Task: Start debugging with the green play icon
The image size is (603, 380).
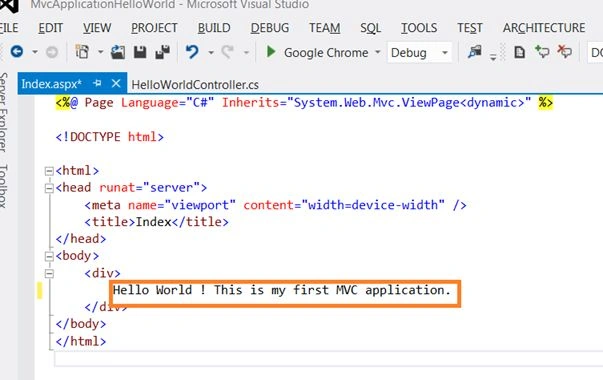Action: 271,52
